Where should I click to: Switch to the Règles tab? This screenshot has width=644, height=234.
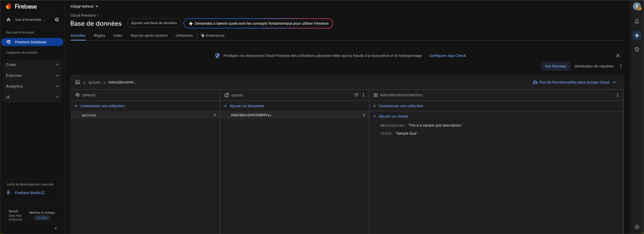tap(99, 36)
